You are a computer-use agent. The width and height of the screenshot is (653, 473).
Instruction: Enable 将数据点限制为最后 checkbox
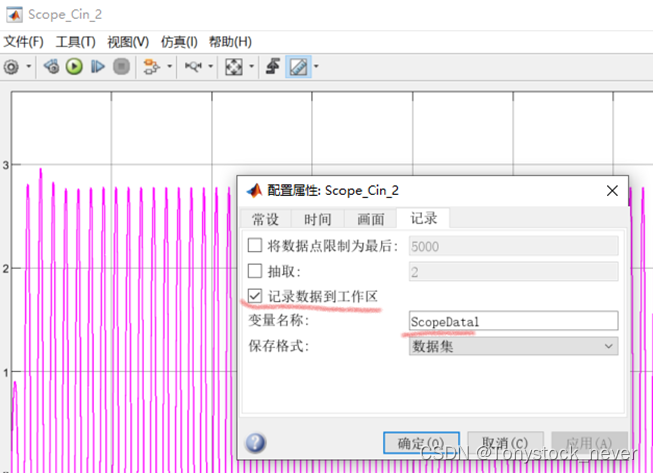(255, 245)
